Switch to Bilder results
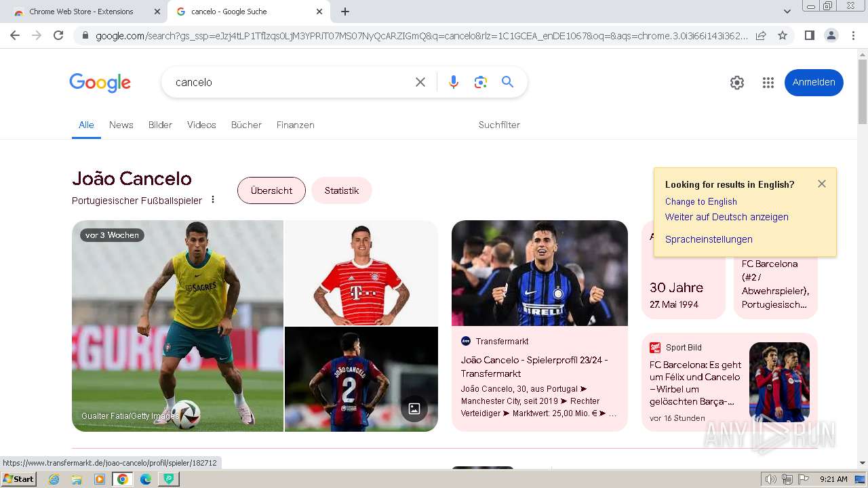868x488 pixels. [160, 125]
